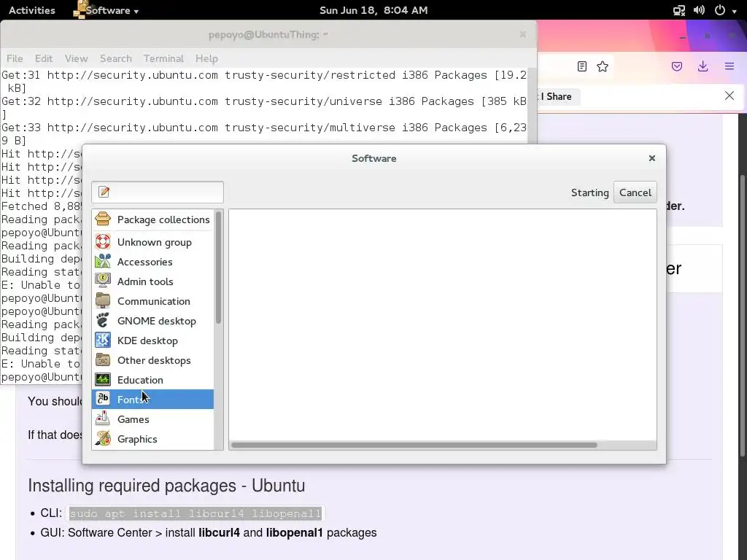
Task: Open the terminal Help menu
Action: coord(206,58)
